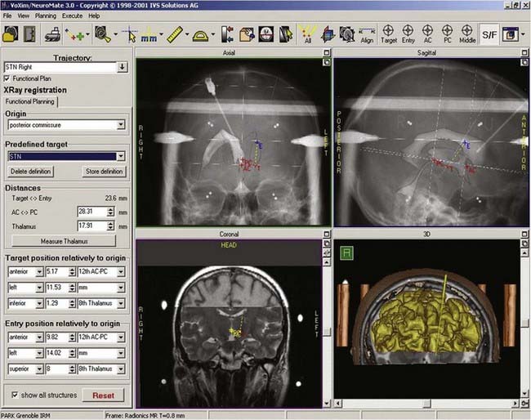Viewport: 531px width, 420px height.
Task: Click the green R indicator in 3D view
Action: [x=347, y=252]
